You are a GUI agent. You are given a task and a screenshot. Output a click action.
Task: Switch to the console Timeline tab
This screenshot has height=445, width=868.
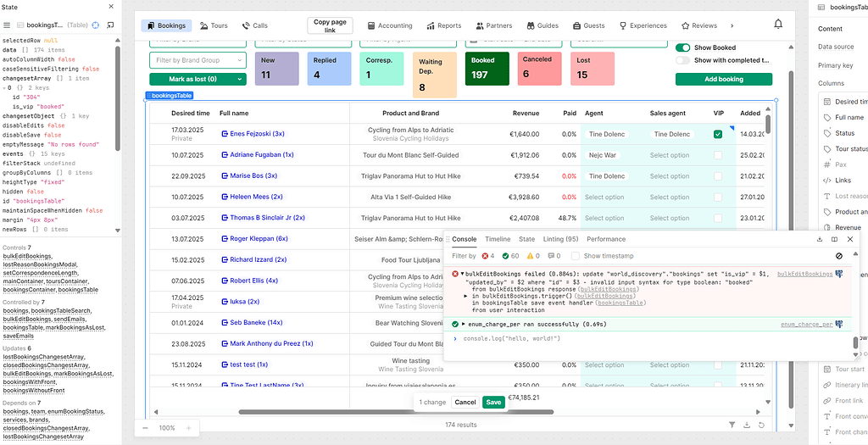pyautogui.click(x=498, y=239)
